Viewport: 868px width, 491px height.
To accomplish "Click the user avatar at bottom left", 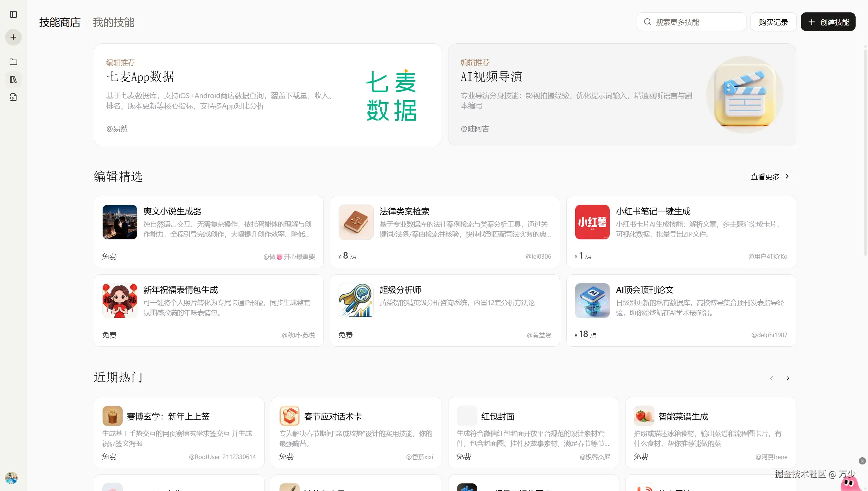I will pos(11,478).
